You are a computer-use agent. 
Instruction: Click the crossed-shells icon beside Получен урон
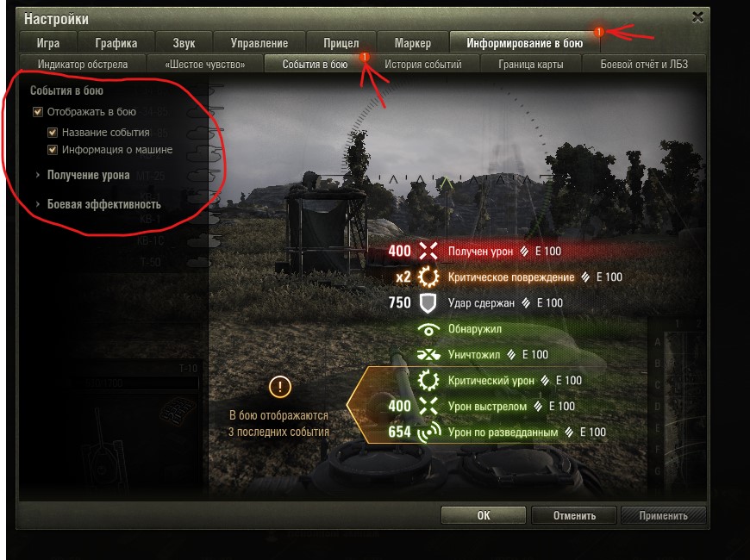[x=428, y=251]
